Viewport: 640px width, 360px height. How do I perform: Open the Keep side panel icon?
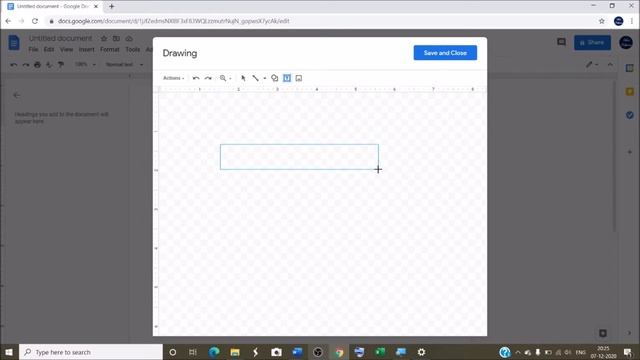[x=630, y=91]
